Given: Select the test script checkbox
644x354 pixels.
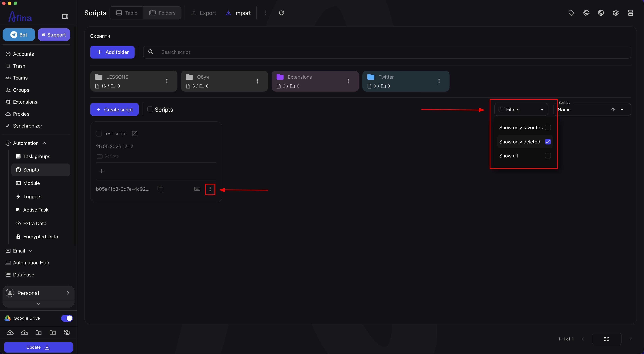Looking at the screenshot, I should [x=99, y=133].
